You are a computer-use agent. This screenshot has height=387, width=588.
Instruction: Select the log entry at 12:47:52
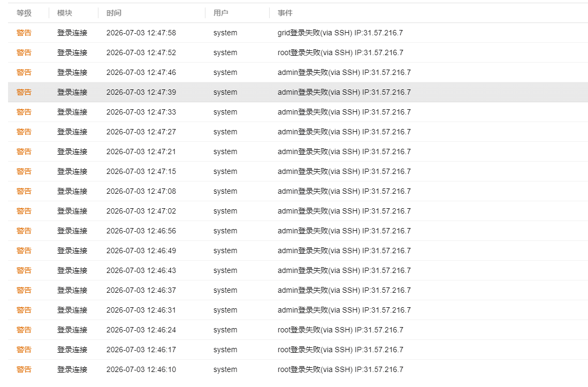[298, 53]
